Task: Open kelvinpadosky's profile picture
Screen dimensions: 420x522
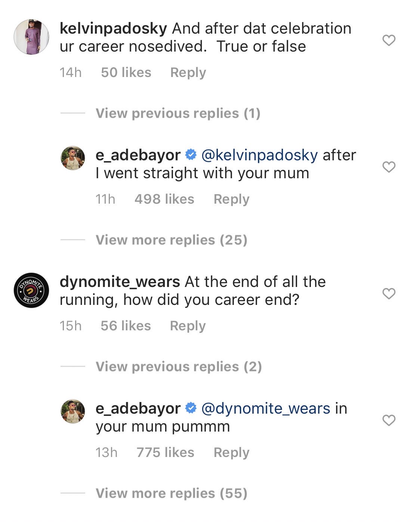Action: pyautogui.click(x=31, y=37)
